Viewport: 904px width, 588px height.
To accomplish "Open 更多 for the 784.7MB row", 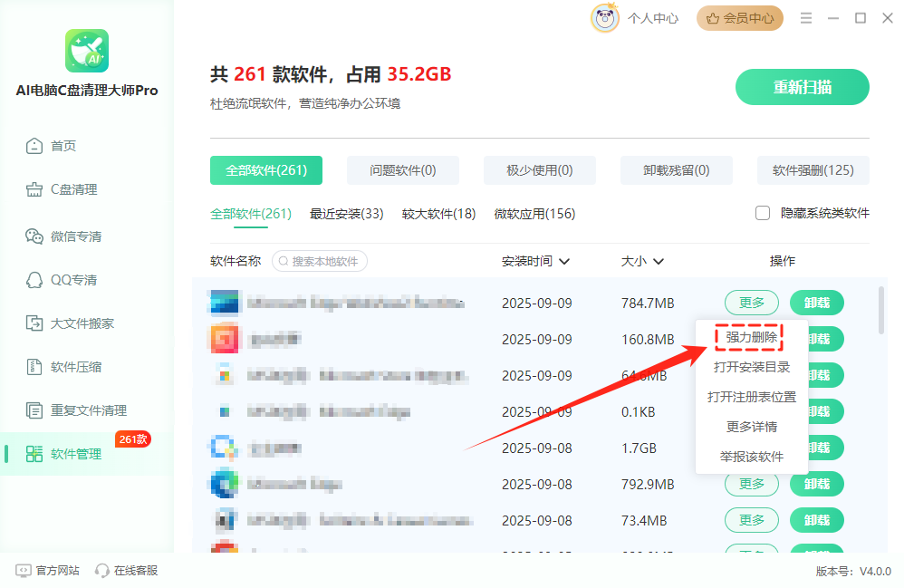I will click(x=751, y=303).
